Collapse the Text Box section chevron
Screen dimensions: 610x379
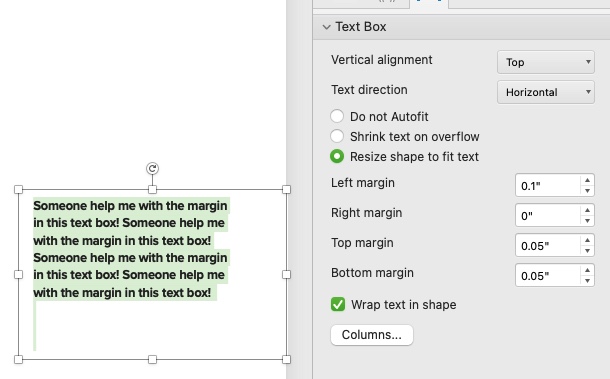[326, 27]
